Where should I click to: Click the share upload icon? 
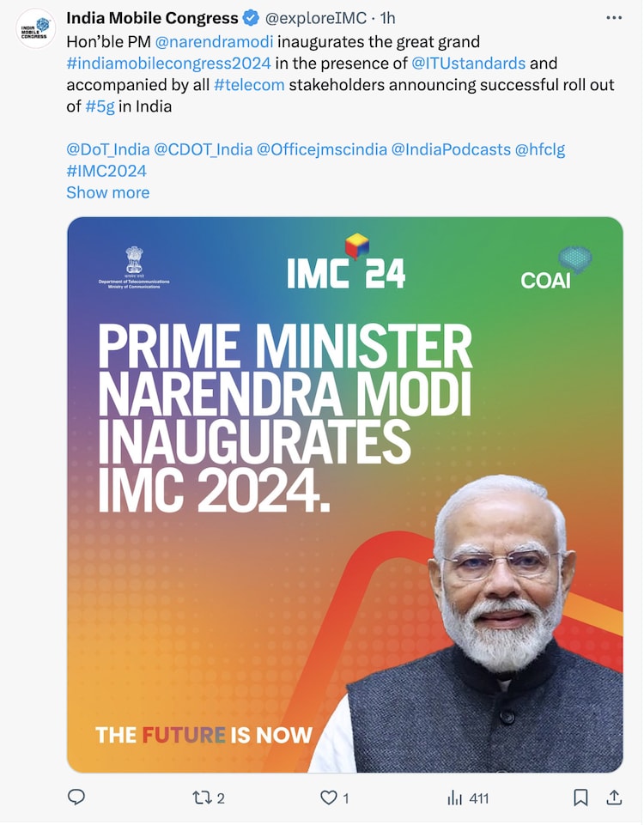[614, 798]
